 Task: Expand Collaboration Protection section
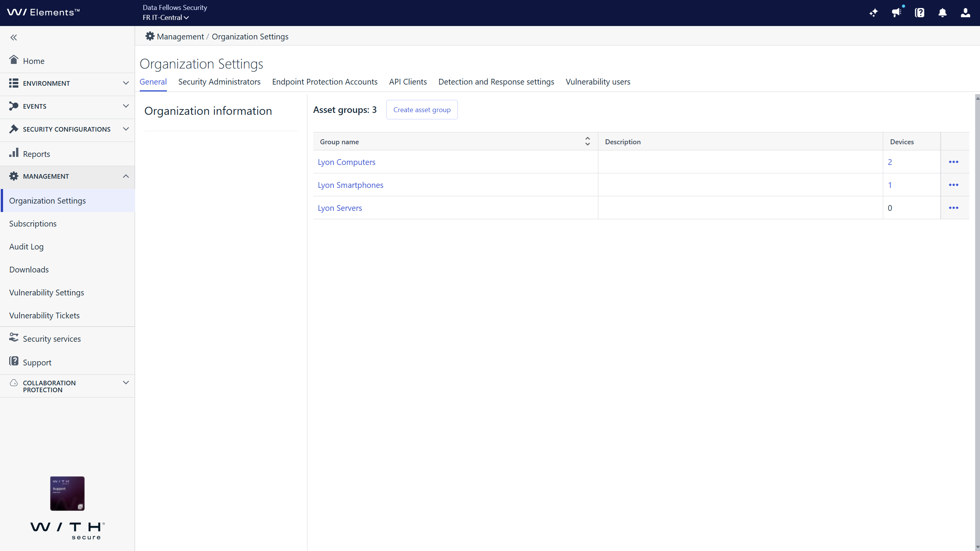(67, 386)
